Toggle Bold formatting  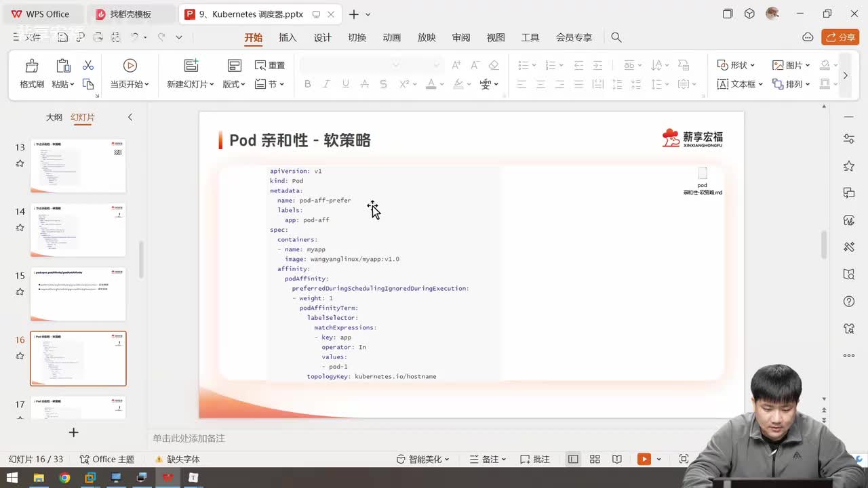(307, 84)
